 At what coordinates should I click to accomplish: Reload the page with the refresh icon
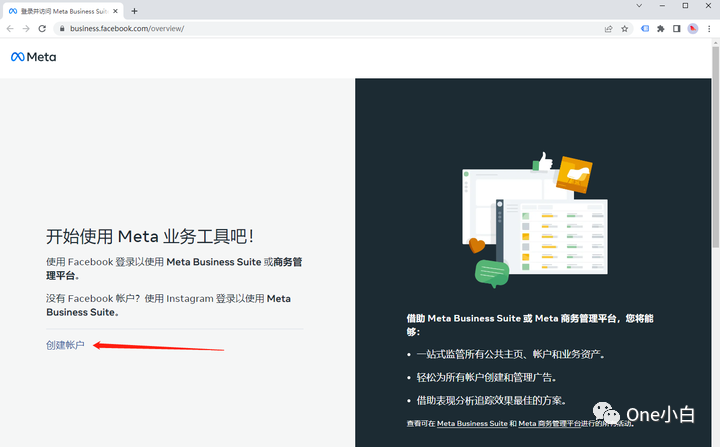pos(42,28)
